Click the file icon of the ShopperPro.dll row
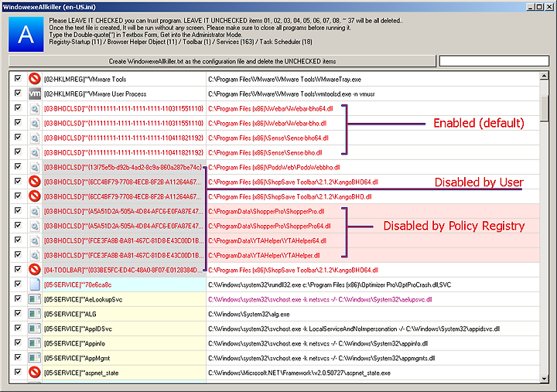The image size is (557, 392). coord(35,211)
